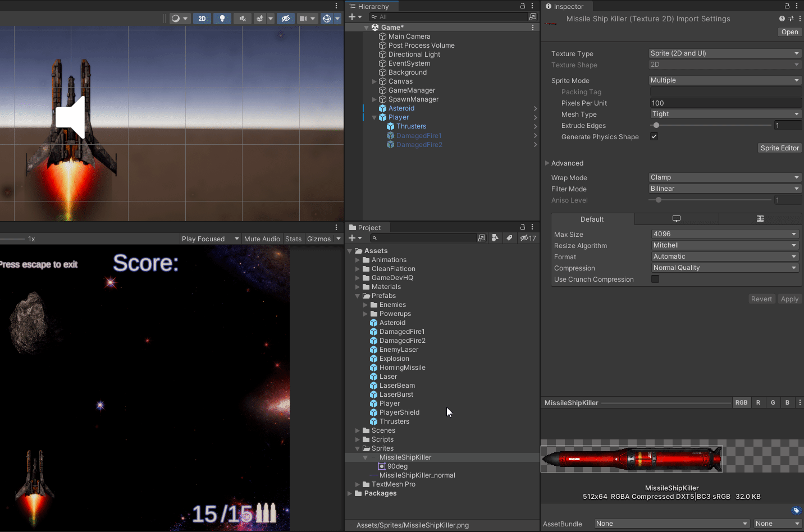Open the Project search-by-label tag icon
The width and height of the screenshot is (804, 532).
[509, 238]
